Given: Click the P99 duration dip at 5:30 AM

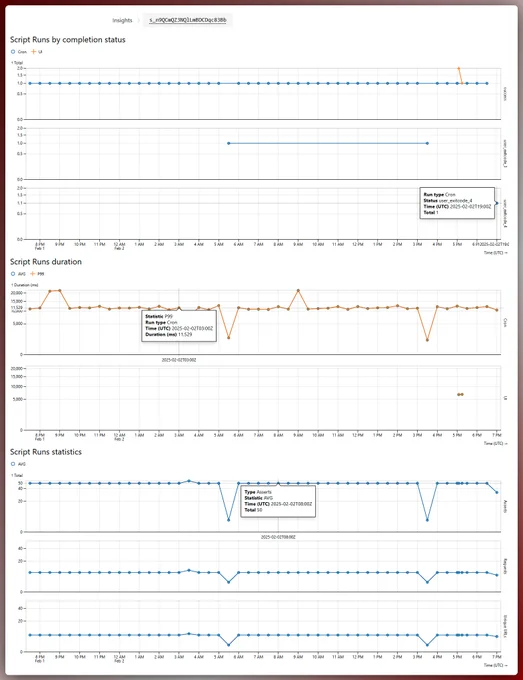Looking at the screenshot, I should (x=229, y=337).
